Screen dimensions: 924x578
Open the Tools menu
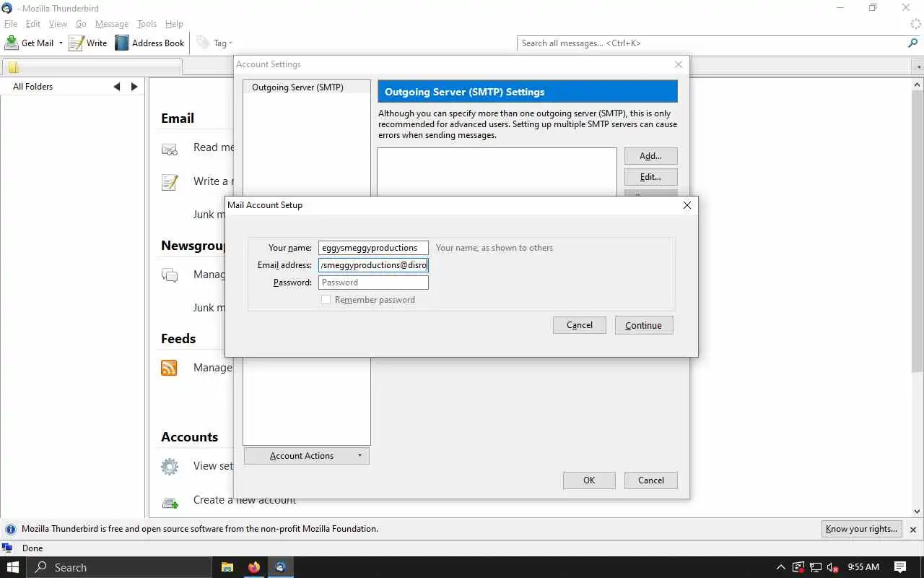[147, 24]
